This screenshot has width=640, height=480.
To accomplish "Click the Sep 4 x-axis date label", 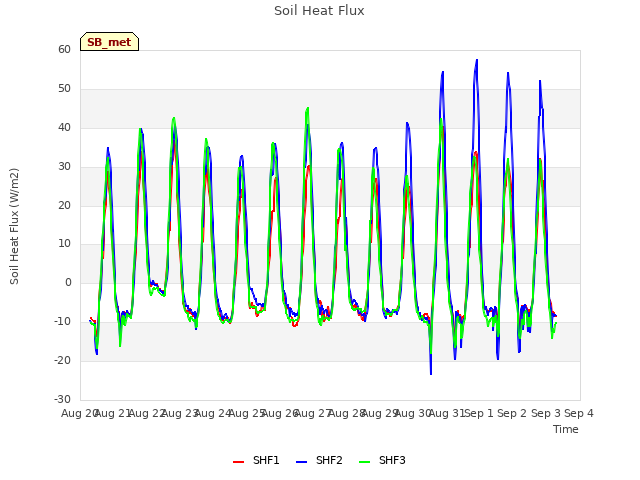I will coord(579,413).
